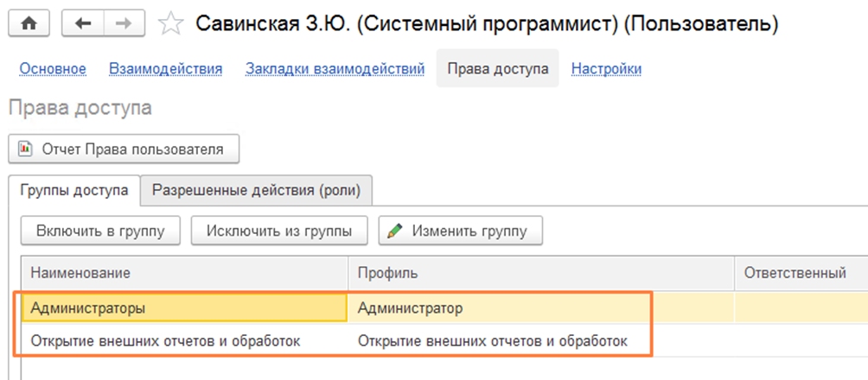
Task: Go to the home page icon
Action: click(28, 24)
